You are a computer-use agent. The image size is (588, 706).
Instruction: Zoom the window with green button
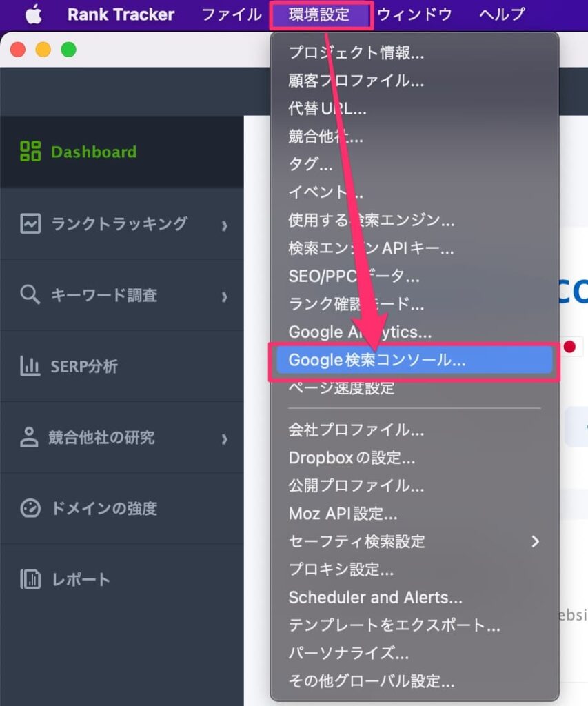(68, 49)
